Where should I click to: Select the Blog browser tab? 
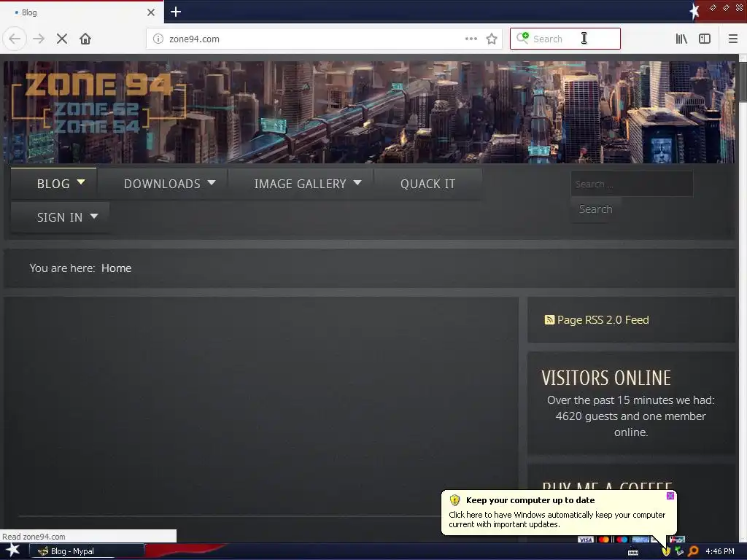[82, 12]
